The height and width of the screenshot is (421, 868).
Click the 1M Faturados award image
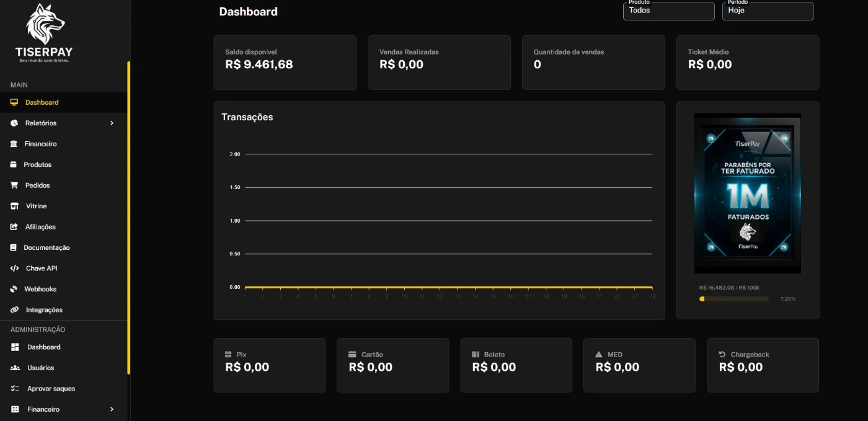click(x=747, y=193)
